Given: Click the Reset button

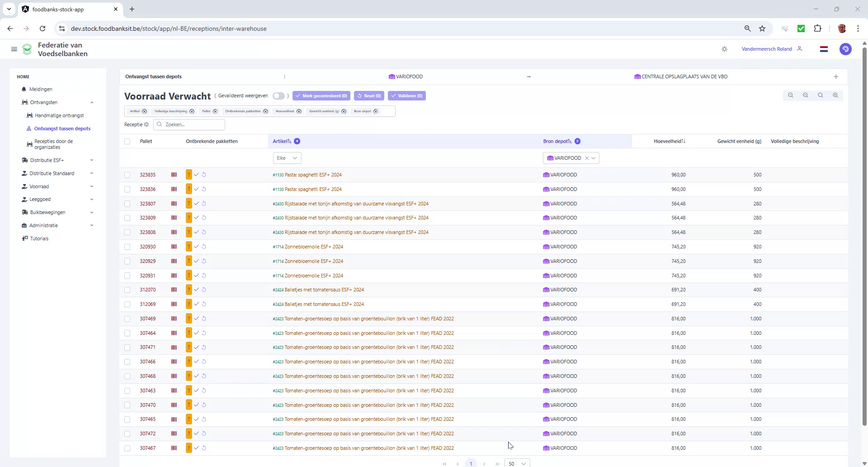Looking at the screenshot, I should (369, 95).
